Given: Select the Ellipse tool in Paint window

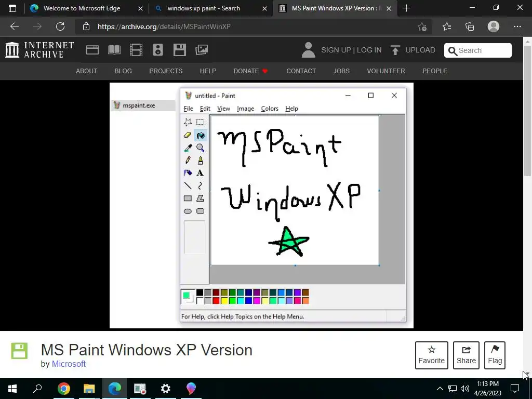Looking at the screenshot, I should [188, 211].
